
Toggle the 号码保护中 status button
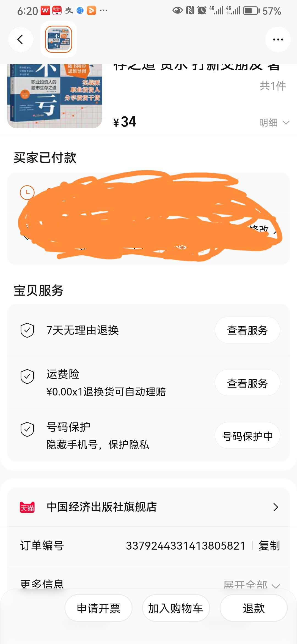[x=247, y=436]
